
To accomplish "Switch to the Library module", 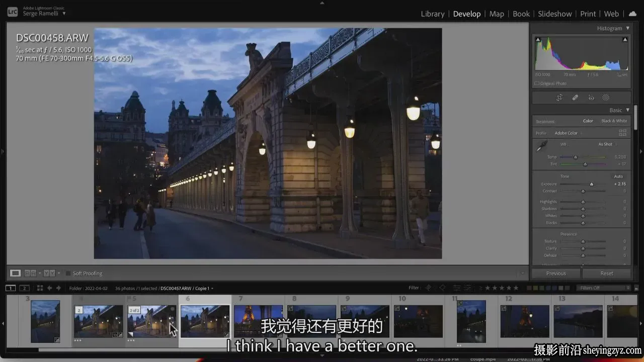I will click(x=433, y=14).
